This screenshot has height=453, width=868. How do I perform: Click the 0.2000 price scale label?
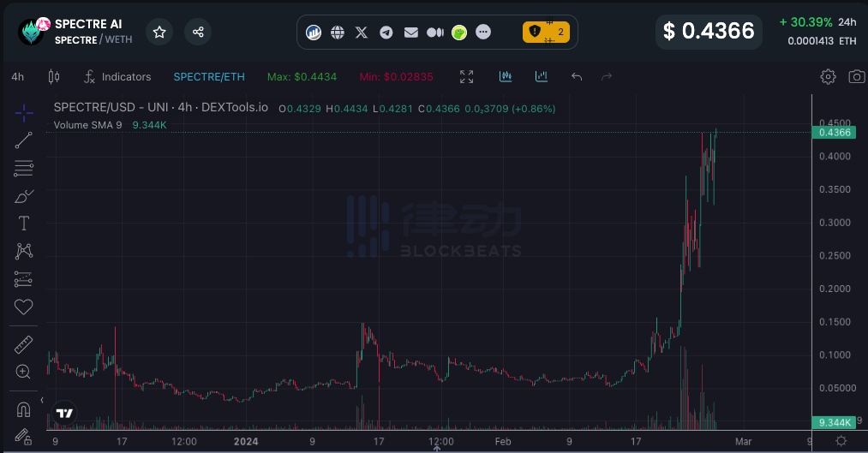pyautogui.click(x=835, y=289)
